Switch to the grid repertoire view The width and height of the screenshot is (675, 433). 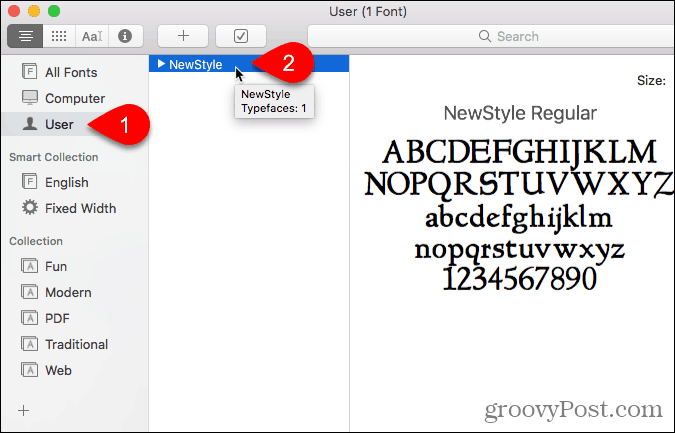(59, 36)
